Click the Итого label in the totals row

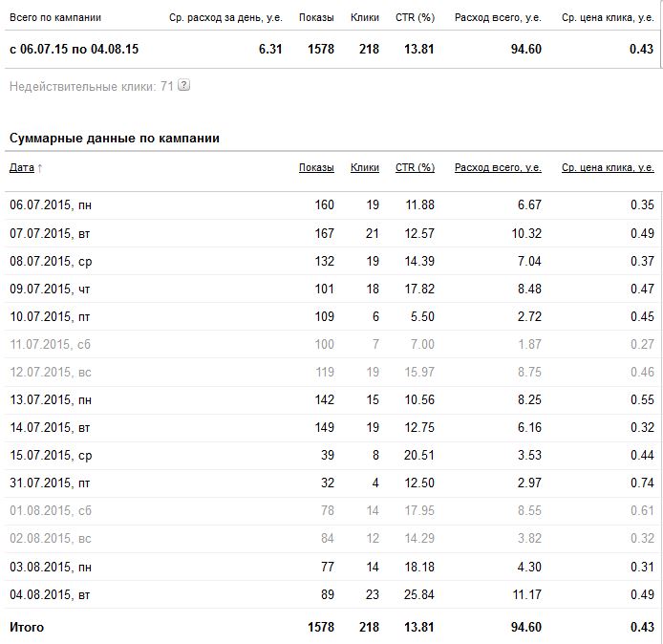tap(27, 627)
